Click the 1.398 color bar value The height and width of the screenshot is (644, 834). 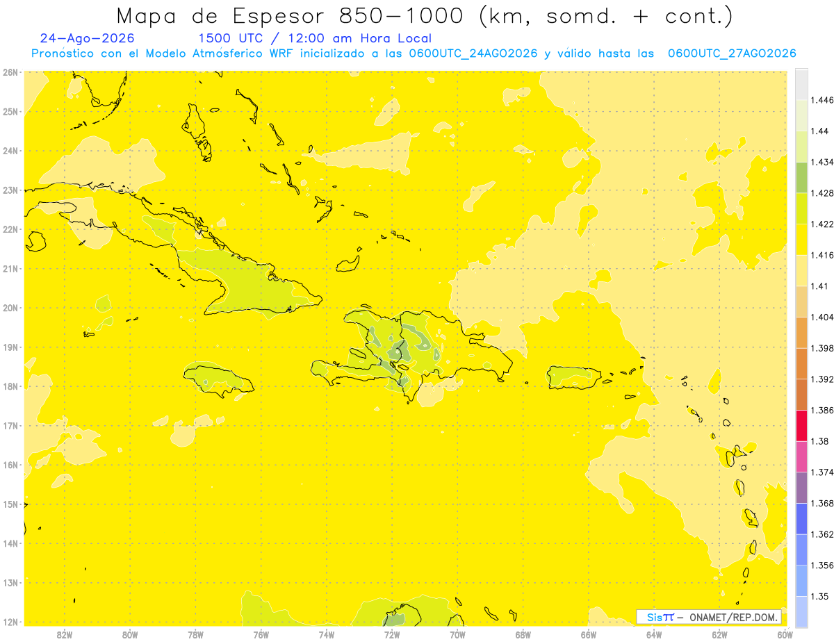tap(821, 348)
